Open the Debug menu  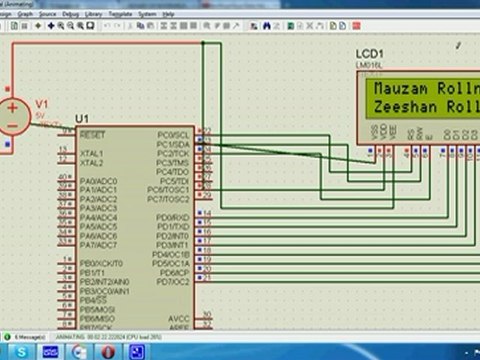70,14
